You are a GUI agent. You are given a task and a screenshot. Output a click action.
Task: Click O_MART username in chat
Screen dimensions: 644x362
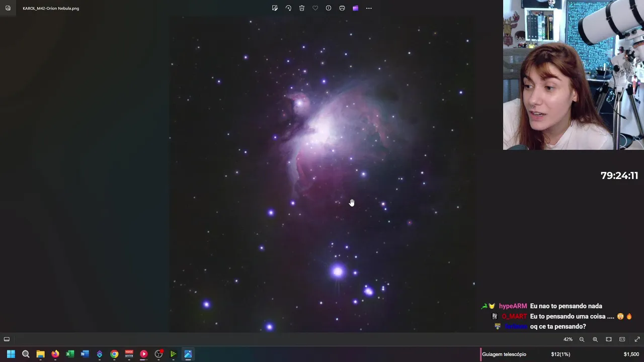[x=514, y=316]
